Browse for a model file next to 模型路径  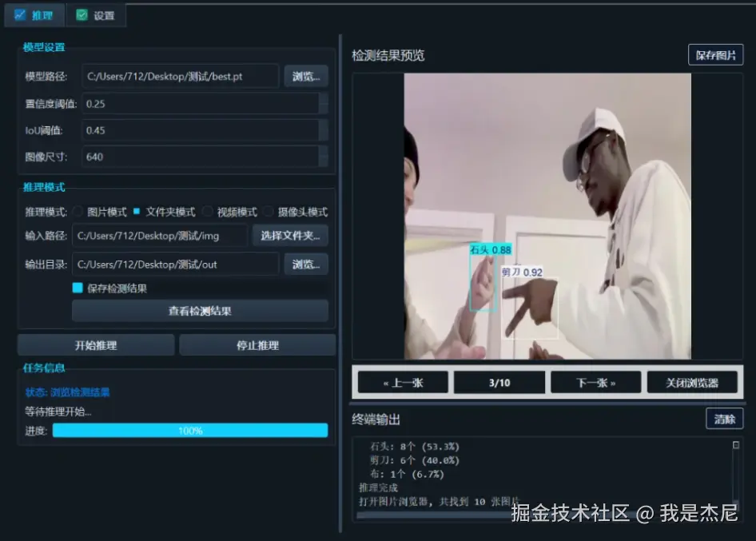click(x=306, y=77)
